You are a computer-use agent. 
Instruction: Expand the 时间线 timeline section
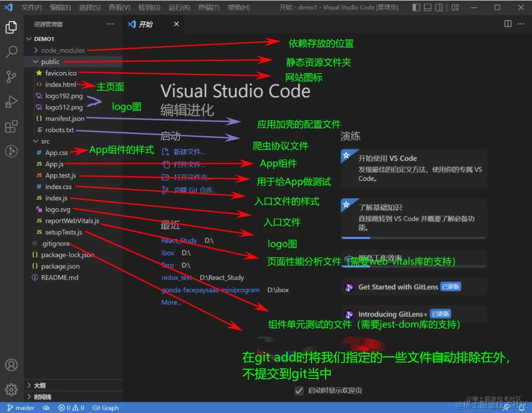[x=73, y=397]
